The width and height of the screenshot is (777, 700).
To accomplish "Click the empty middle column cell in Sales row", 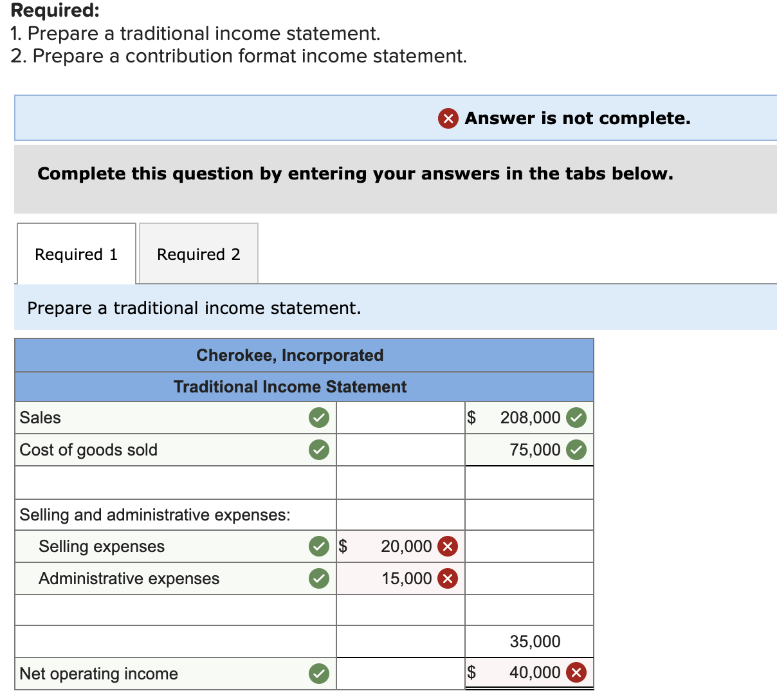I will (x=401, y=418).
